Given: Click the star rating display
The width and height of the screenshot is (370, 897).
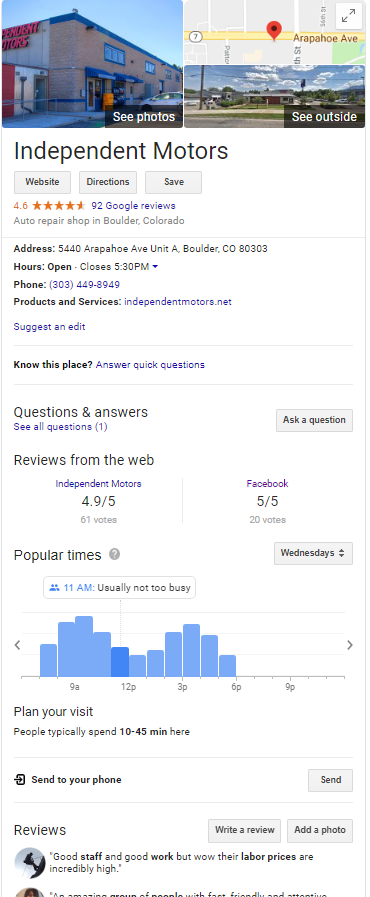Looking at the screenshot, I should coord(58,206).
